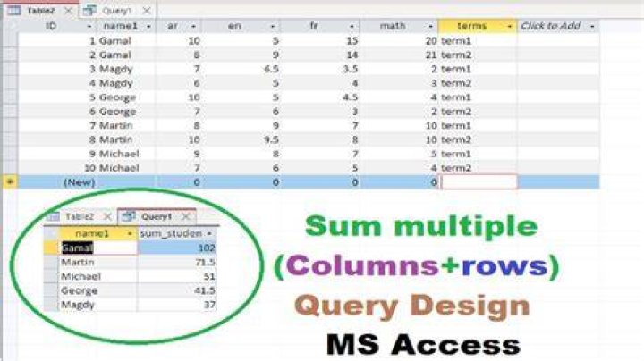Click the table icon on the Table2 tab above ID
This screenshot has height=361, width=644.
click(14, 11)
